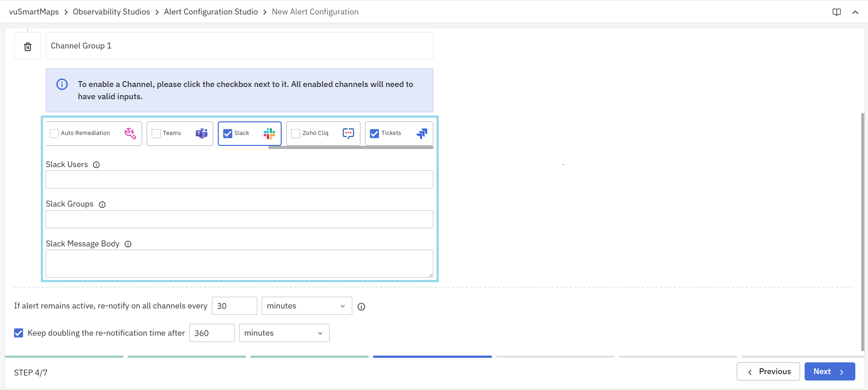Open the documentation book icon

click(x=836, y=12)
